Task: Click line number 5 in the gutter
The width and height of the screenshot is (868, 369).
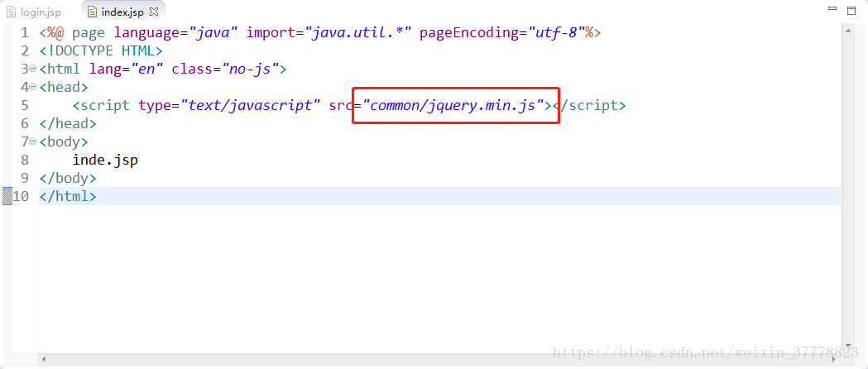Action: (x=24, y=105)
